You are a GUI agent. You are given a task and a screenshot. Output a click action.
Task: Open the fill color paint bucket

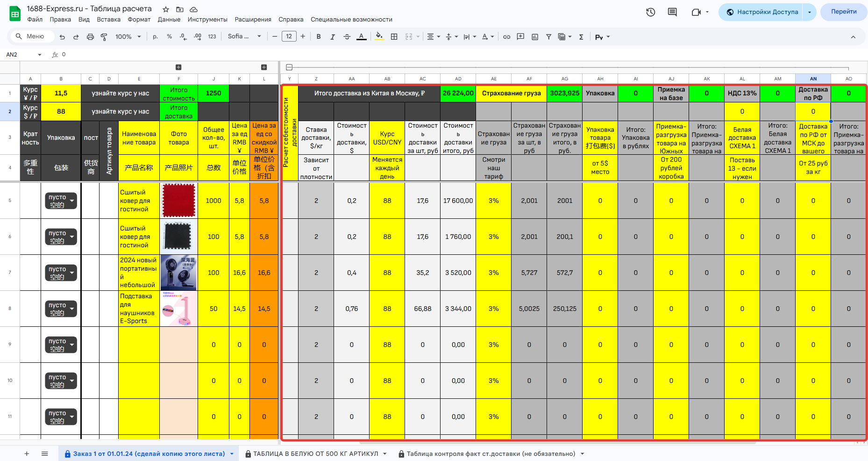point(379,36)
